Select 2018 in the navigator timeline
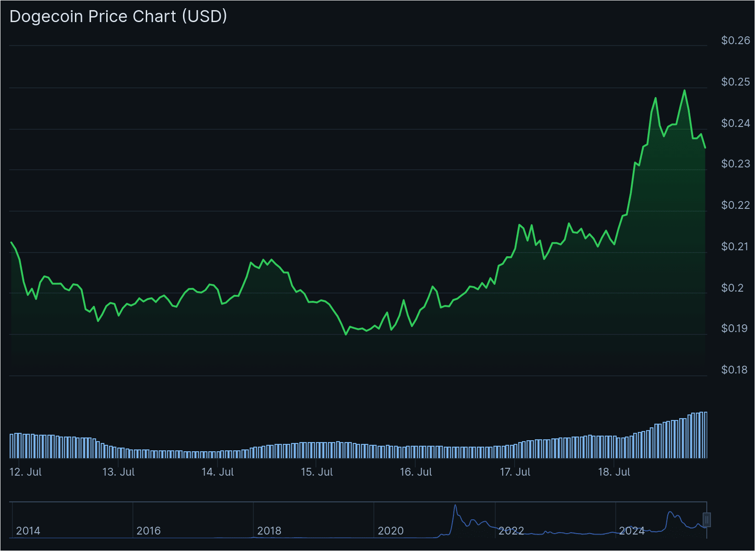 (269, 531)
